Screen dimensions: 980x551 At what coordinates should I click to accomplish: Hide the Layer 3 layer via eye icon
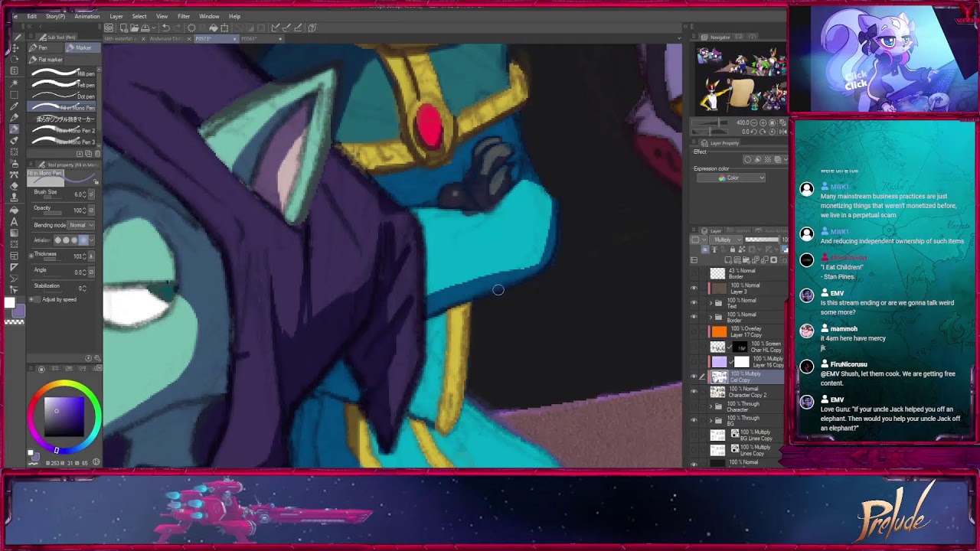coord(694,289)
